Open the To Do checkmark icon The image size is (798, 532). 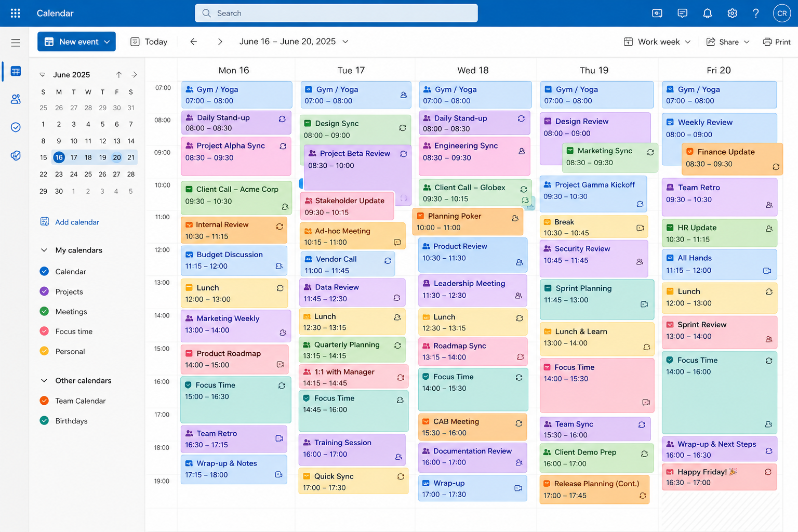(x=16, y=127)
